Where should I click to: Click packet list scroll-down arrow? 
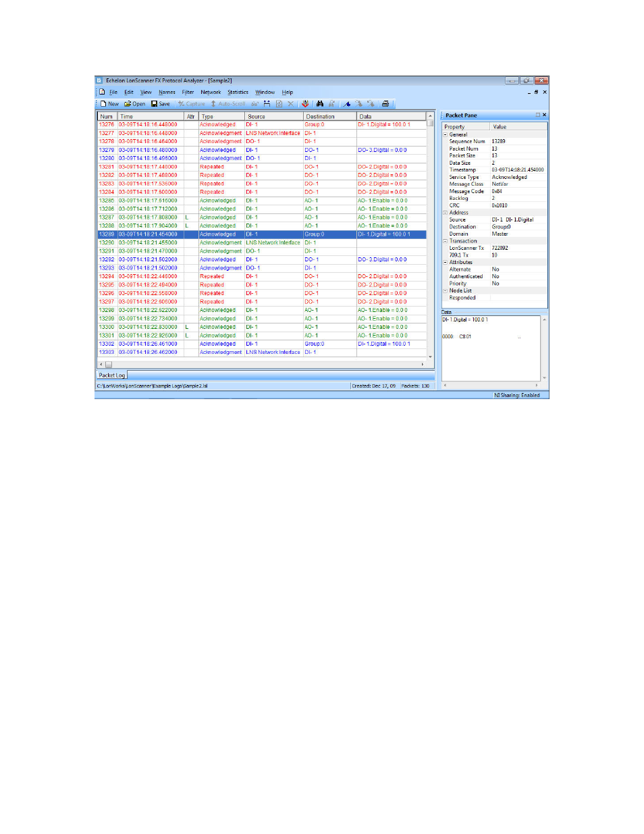(430, 357)
